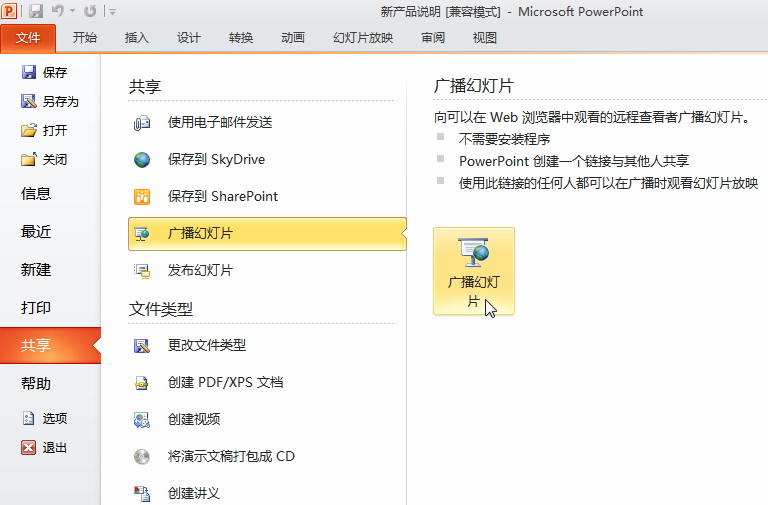Choose 关闭 in the file menu
The height and width of the screenshot is (505, 768).
point(45,159)
